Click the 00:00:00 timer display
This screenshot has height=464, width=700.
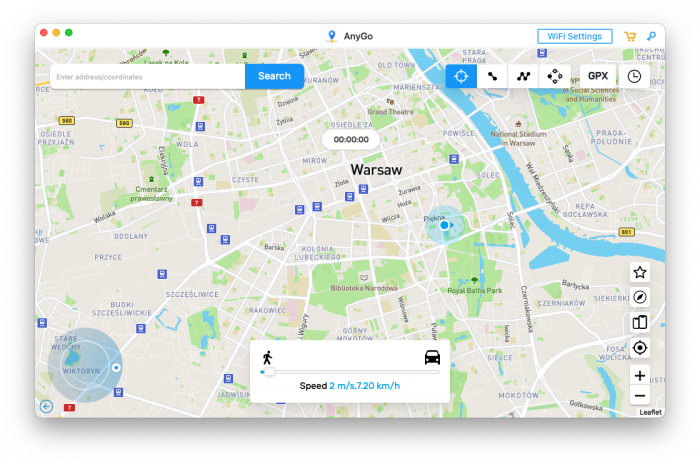[351, 139]
